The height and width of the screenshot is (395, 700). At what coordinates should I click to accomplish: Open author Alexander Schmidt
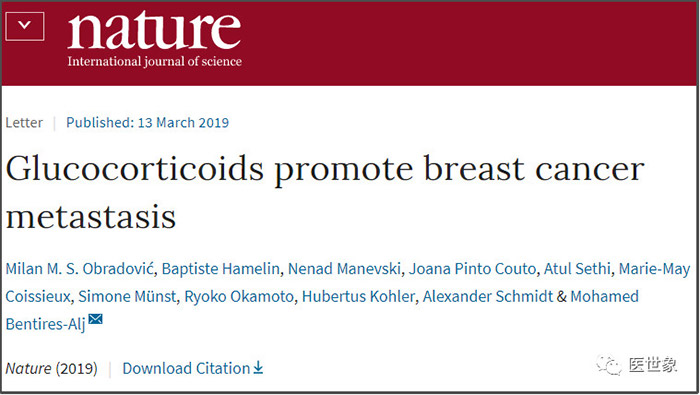[488, 296]
